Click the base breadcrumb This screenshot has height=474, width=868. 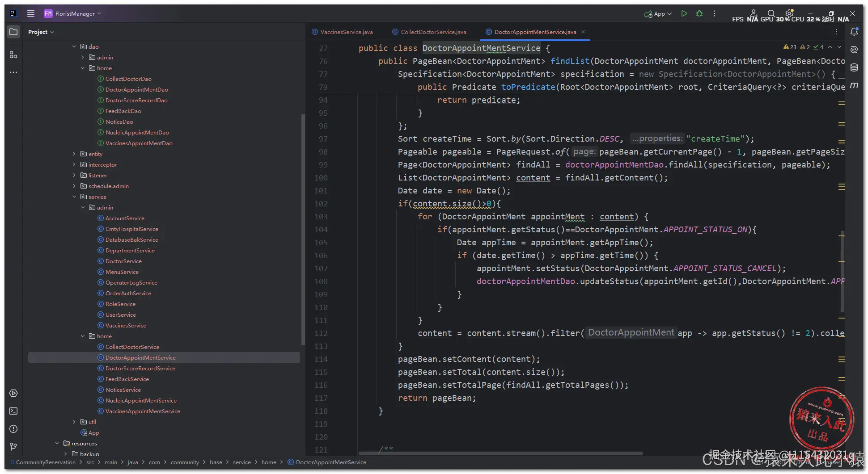coord(216,462)
